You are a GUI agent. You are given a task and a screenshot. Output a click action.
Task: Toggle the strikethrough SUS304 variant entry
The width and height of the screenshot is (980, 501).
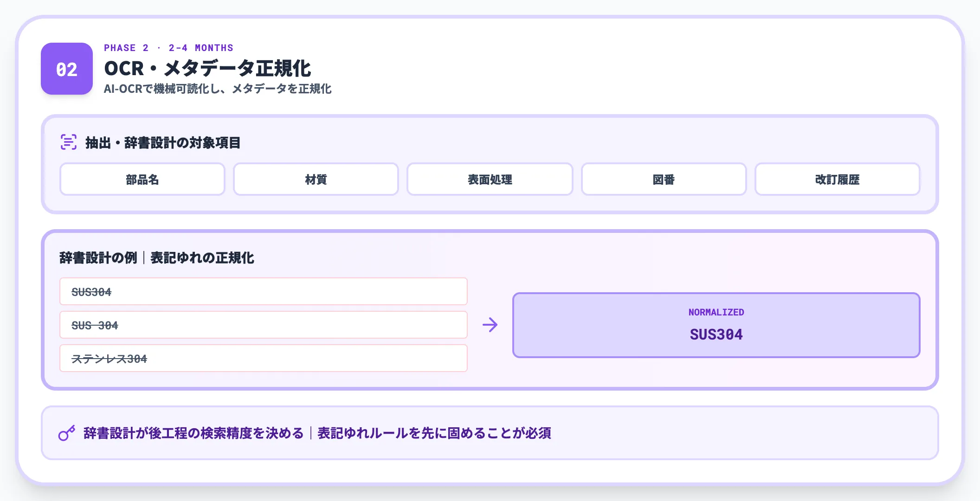pyautogui.click(x=263, y=291)
